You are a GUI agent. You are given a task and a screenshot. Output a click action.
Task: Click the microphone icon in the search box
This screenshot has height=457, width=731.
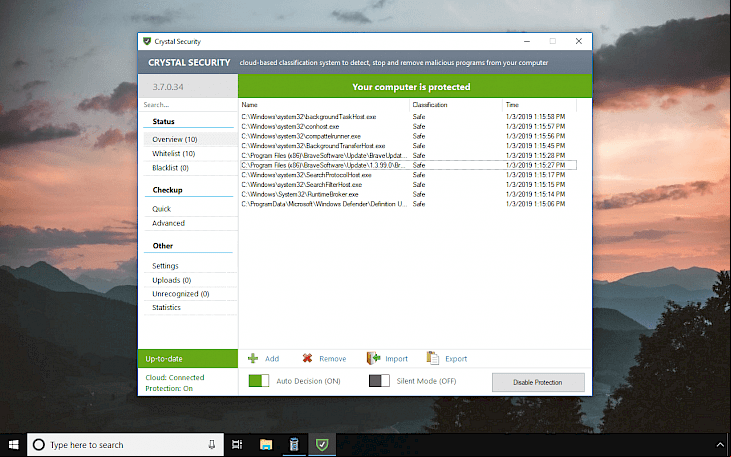212,444
